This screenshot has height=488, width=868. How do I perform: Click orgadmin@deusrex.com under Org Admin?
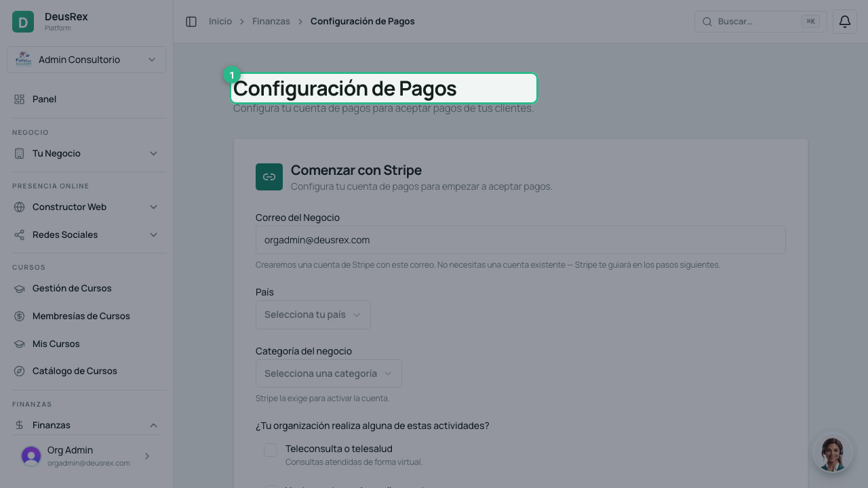point(89,463)
